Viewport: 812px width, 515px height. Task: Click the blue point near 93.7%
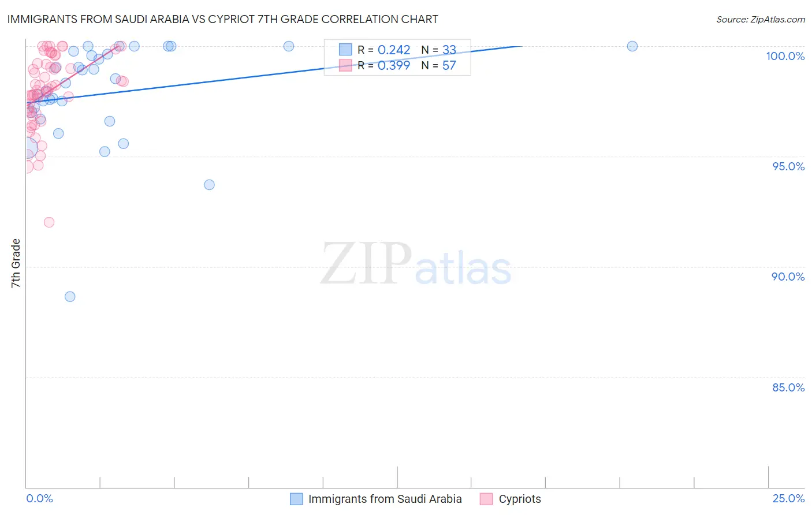pos(210,185)
